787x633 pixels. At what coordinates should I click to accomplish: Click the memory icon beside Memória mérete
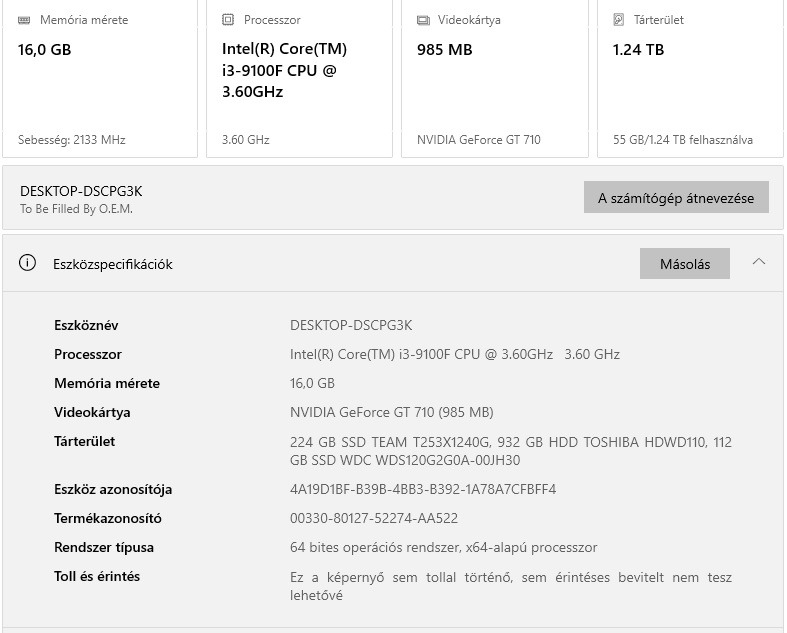tap(25, 20)
